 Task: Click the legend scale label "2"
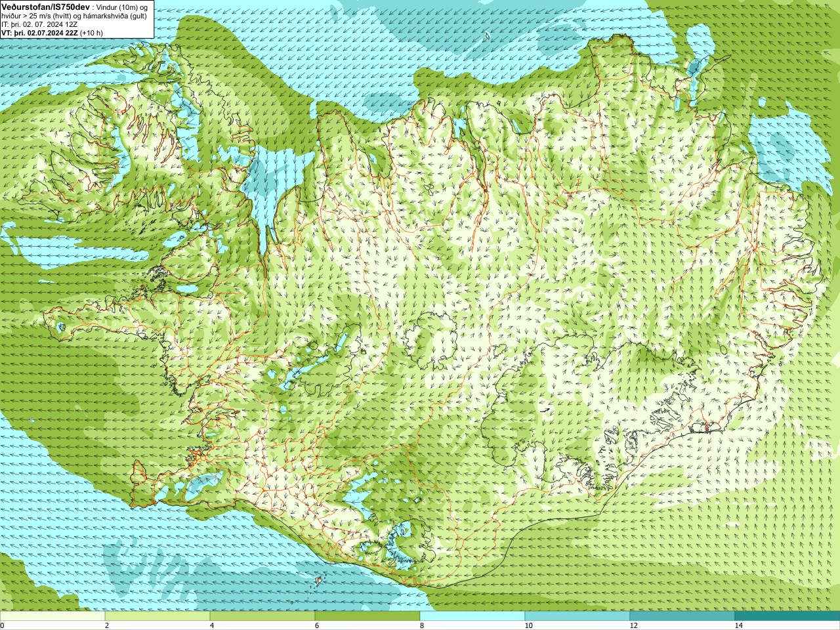[x=107, y=625]
